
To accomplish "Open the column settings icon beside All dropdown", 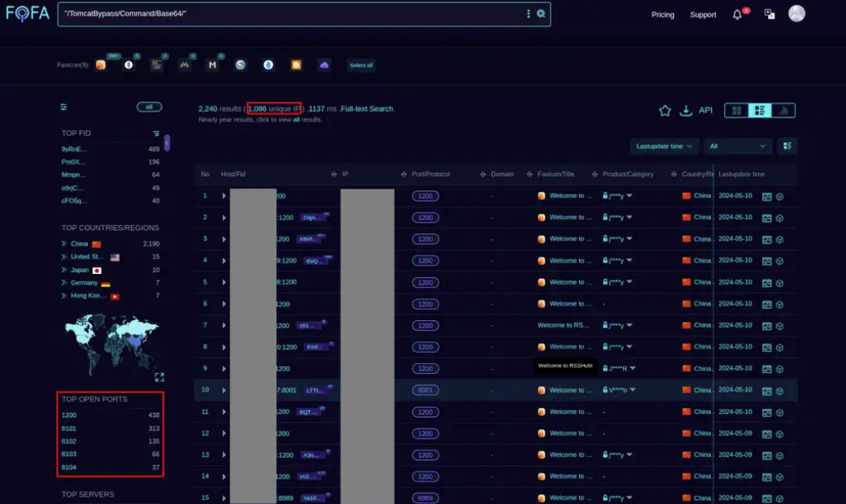I will pyautogui.click(x=787, y=146).
